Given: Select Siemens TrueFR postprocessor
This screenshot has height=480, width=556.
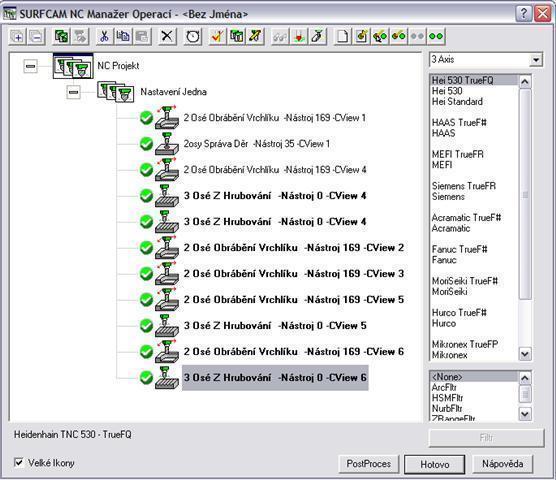Looking at the screenshot, I should click(474, 186).
